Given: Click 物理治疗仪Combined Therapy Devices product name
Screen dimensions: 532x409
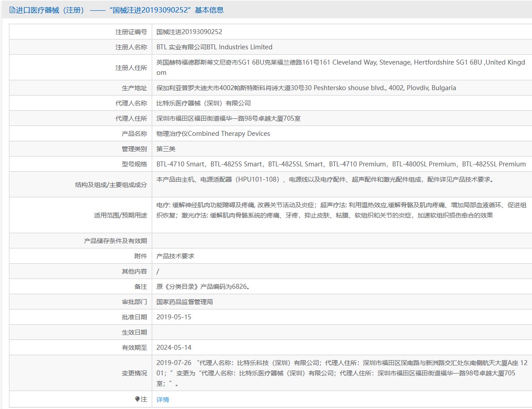Looking at the screenshot, I should click(213, 134).
